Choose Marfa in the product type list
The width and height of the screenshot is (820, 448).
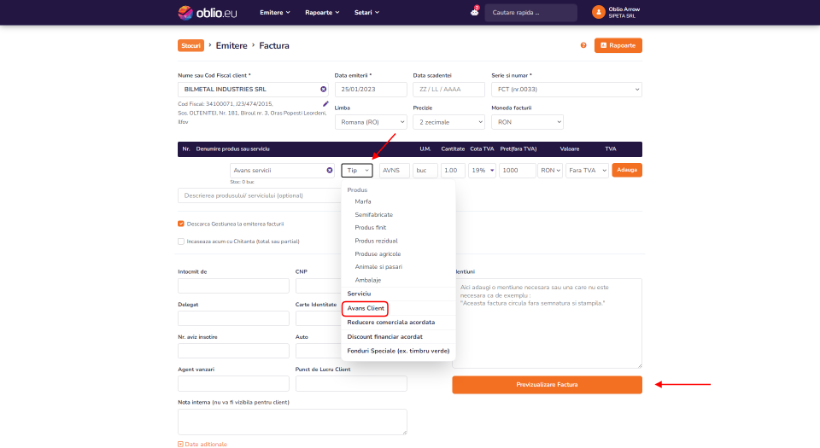[x=363, y=201]
